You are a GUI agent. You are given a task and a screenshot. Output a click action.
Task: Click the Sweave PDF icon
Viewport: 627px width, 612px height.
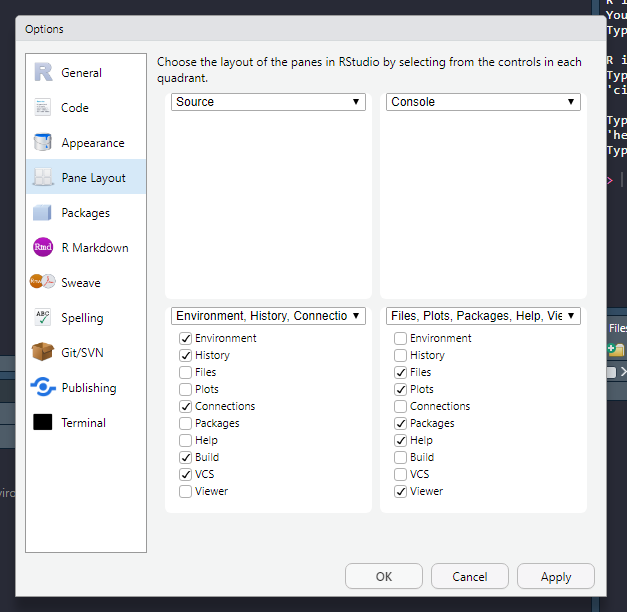tap(42, 282)
